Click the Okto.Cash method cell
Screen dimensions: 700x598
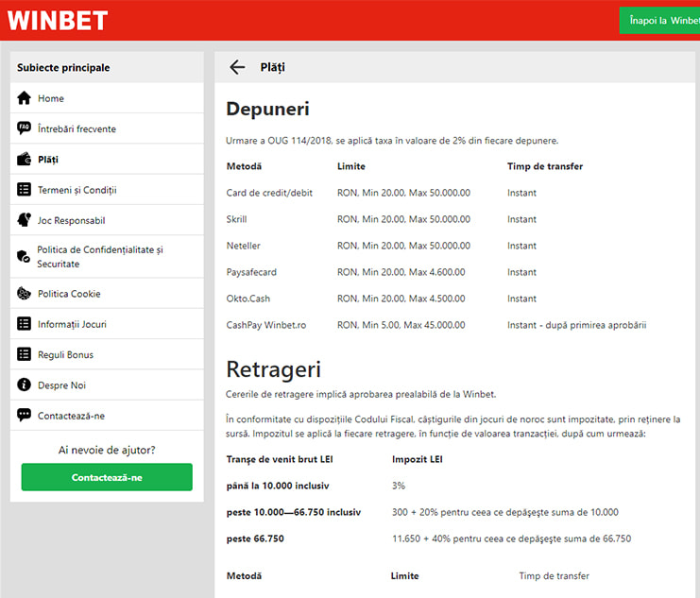coord(248,299)
